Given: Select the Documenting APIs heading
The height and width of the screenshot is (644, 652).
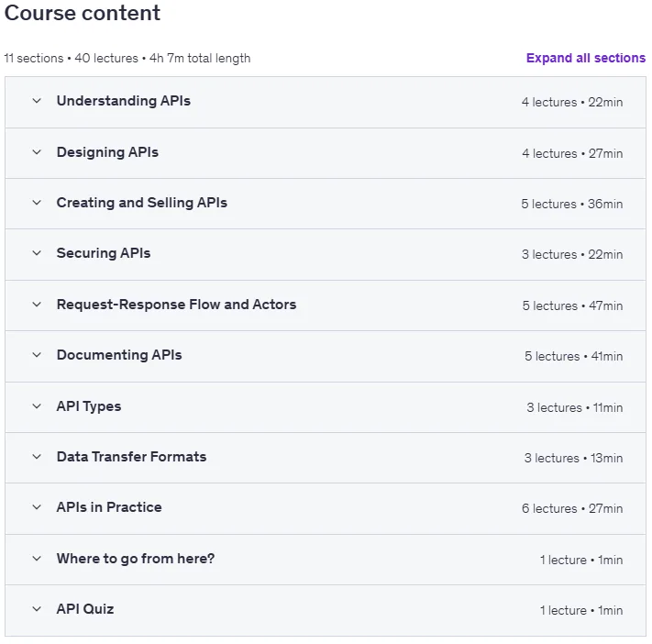Looking at the screenshot, I should click(x=119, y=355).
